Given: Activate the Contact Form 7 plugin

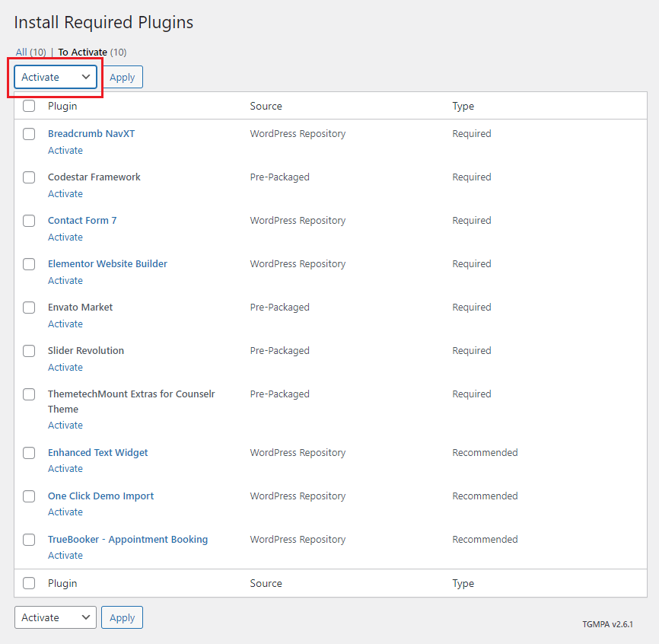Looking at the screenshot, I should (x=65, y=237).
